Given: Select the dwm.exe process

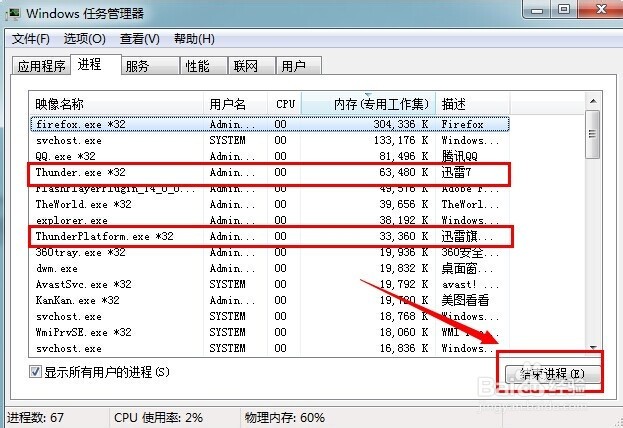Looking at the screenshot, I should pyautogui.click(x=270, y=268).
